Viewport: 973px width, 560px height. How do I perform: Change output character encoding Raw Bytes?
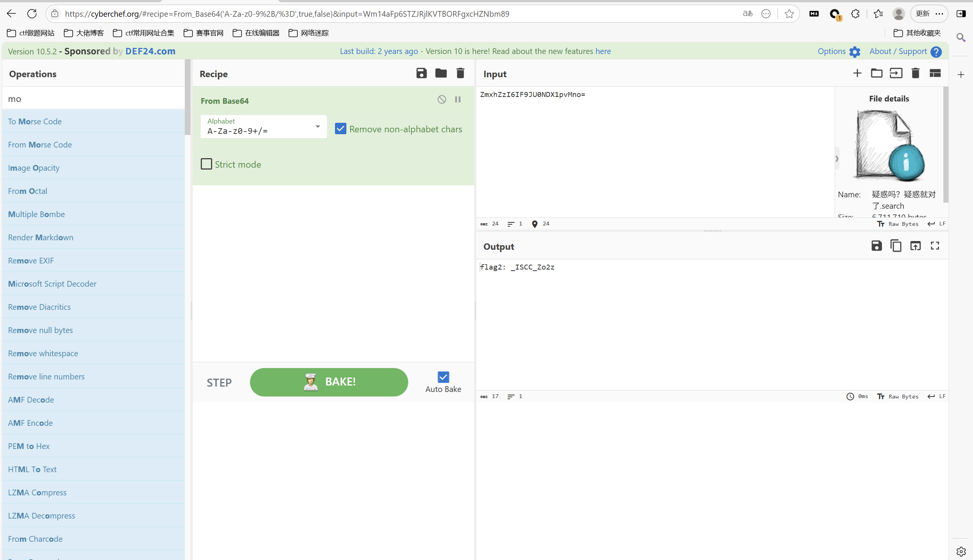(898, 397)
